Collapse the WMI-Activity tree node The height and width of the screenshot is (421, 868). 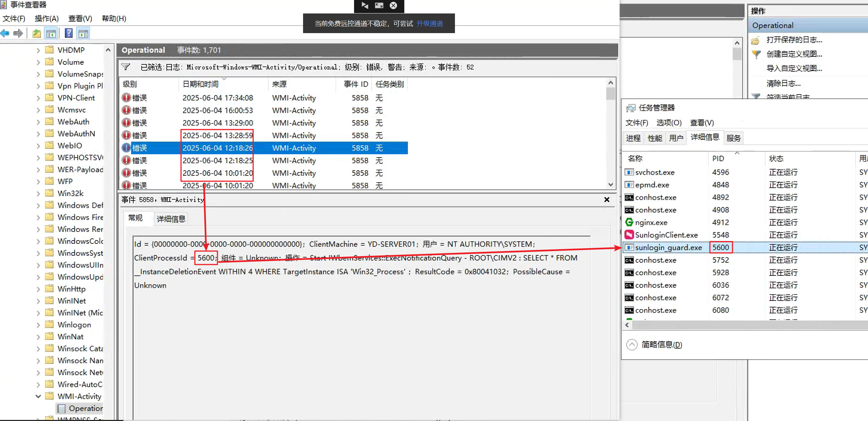38,396
